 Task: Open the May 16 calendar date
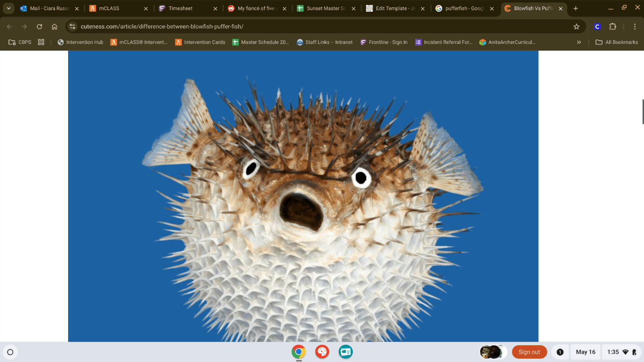586,352
